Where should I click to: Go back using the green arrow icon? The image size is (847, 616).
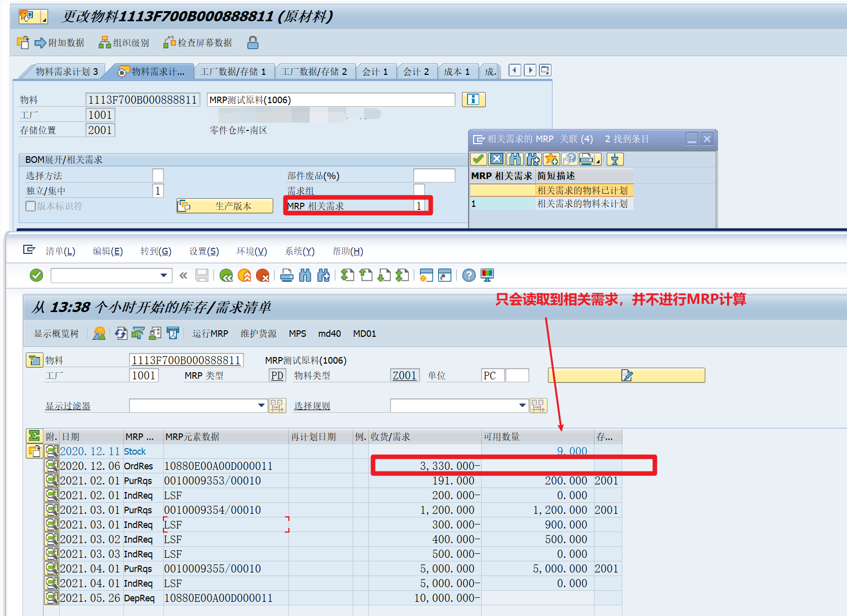click(226, 276)
